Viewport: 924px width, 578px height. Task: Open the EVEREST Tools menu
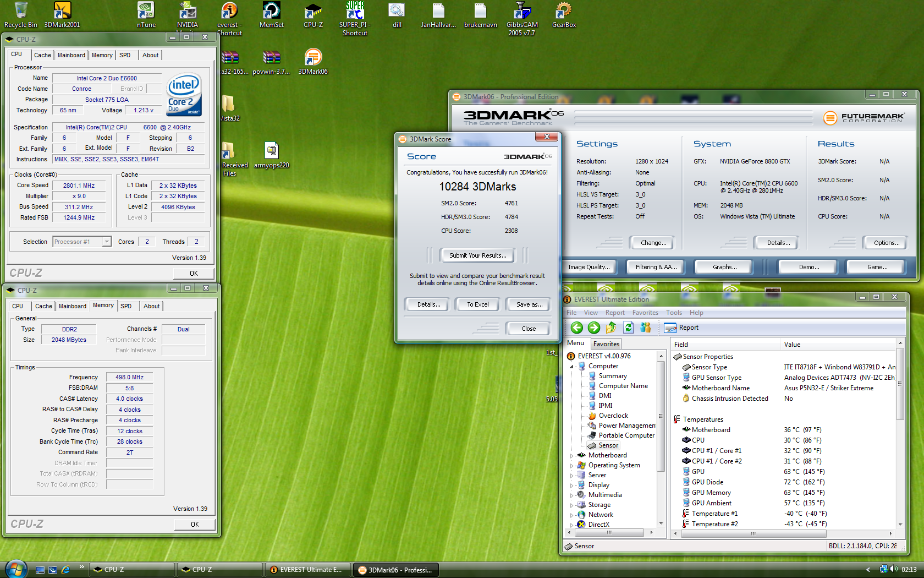click(674, 313)
